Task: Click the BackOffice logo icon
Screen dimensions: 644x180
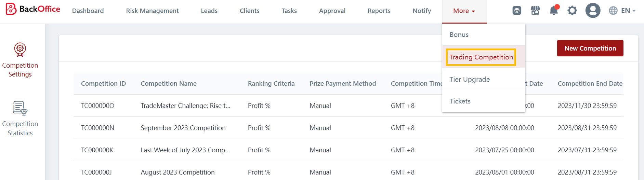Action: (11, 9)
